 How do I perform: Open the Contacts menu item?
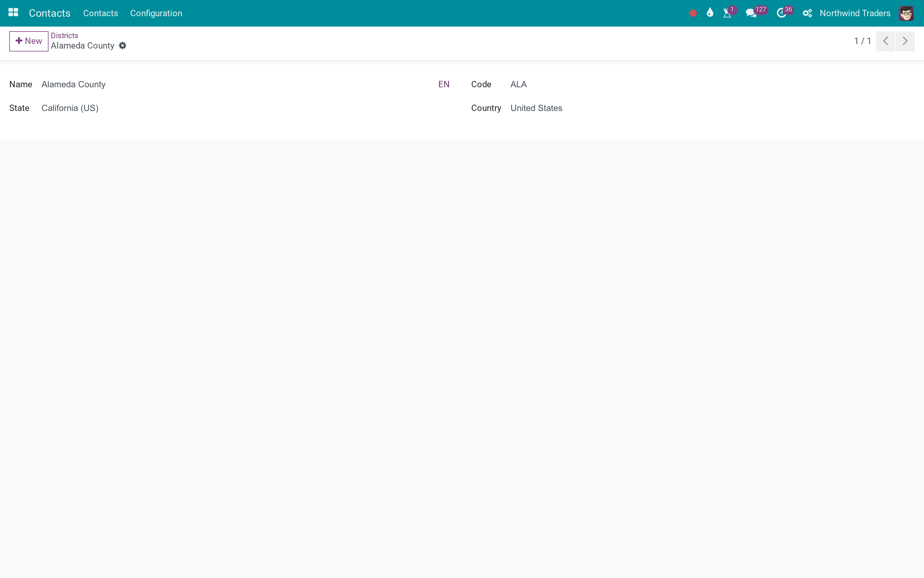(x=100, y=13)
